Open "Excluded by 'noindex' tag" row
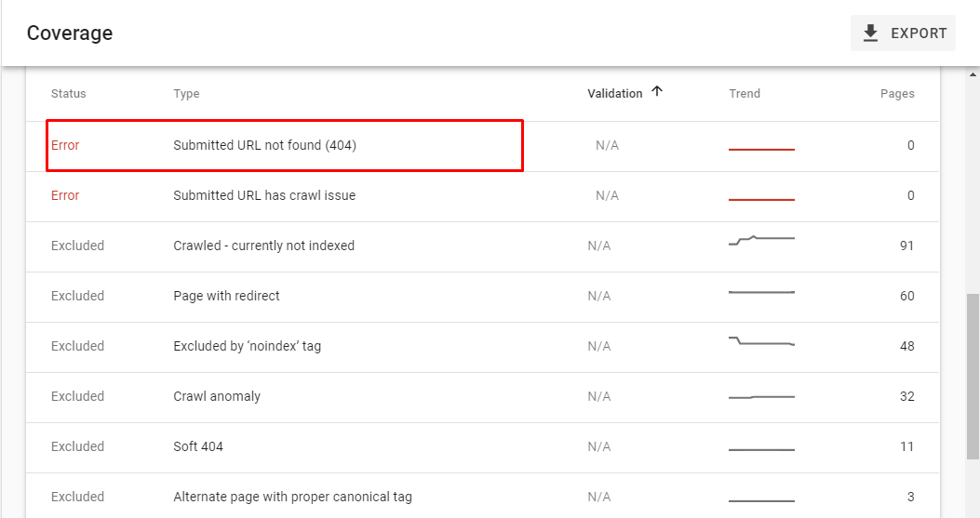The width and height of the screenshot is (980, 518). click(482, 348)
